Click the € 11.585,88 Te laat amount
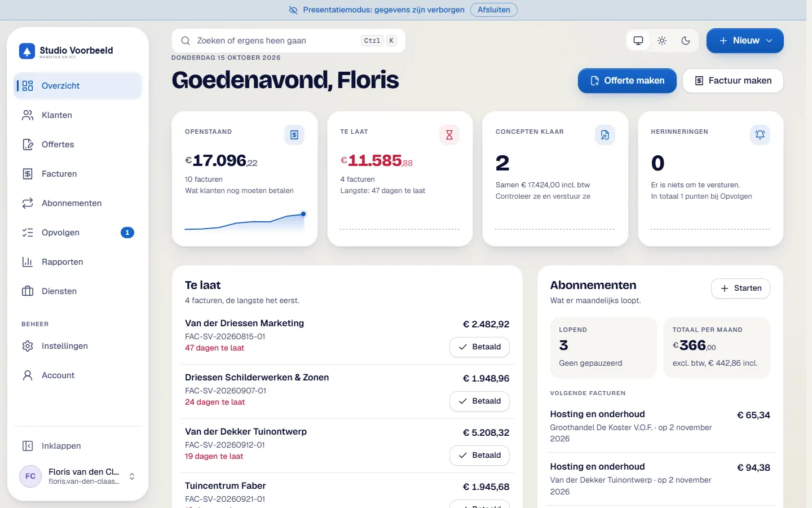The height and width of the screenshot is (508, 812). click(x=377, y=161)
